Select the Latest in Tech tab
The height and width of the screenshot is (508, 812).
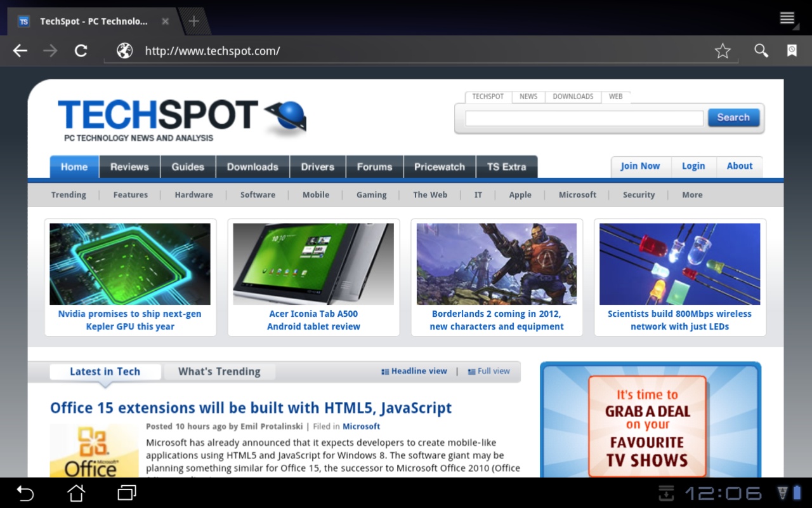click(x=105, y=372)
